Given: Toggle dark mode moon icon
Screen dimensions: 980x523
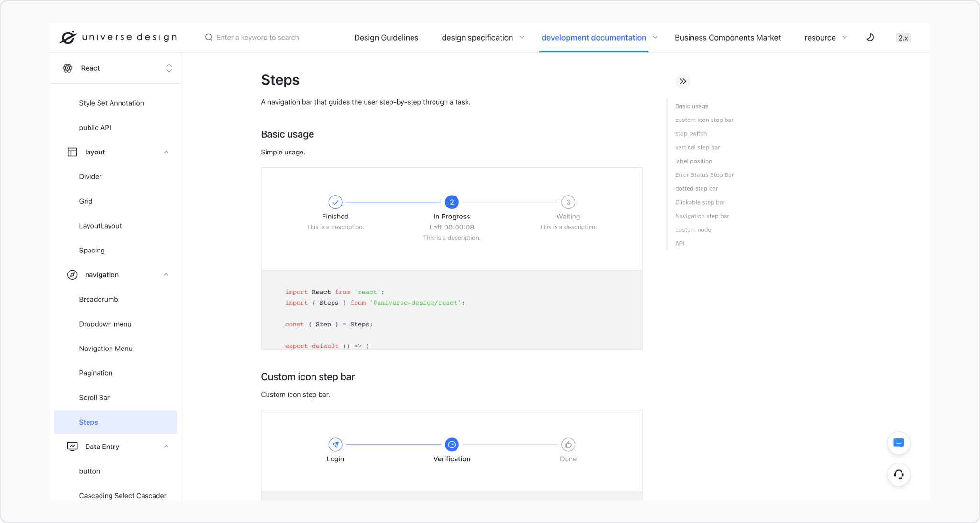Looking at the screenshot, I should pyautogui.click(x=870, y=37).
